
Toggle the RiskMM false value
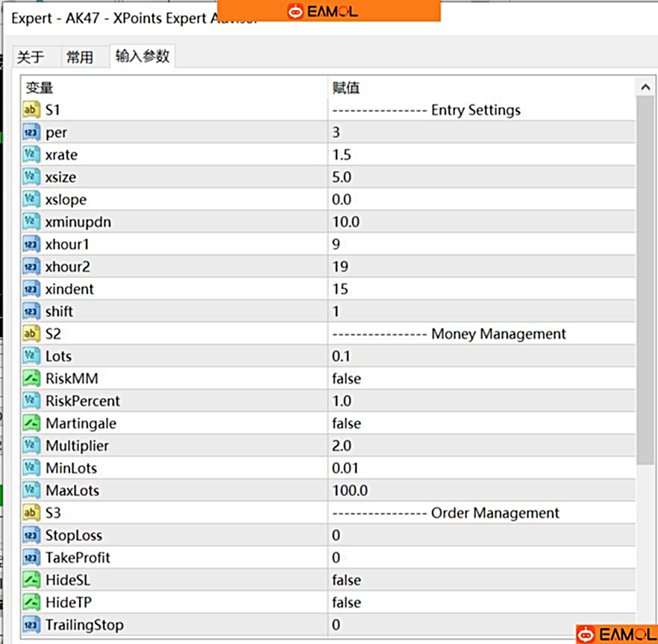pyautogui.click(x=346, y=379)
